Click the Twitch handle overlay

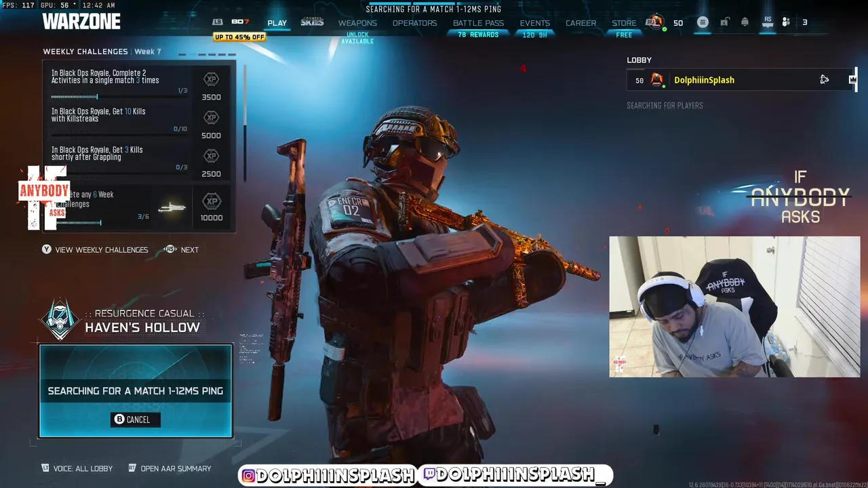515,475
